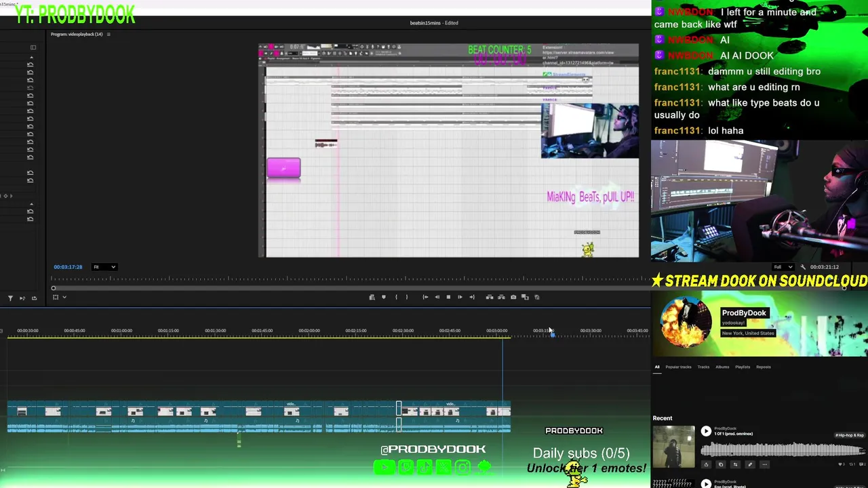Click the share icon under the waveform
868x488 pixels.
coord(706,464)
